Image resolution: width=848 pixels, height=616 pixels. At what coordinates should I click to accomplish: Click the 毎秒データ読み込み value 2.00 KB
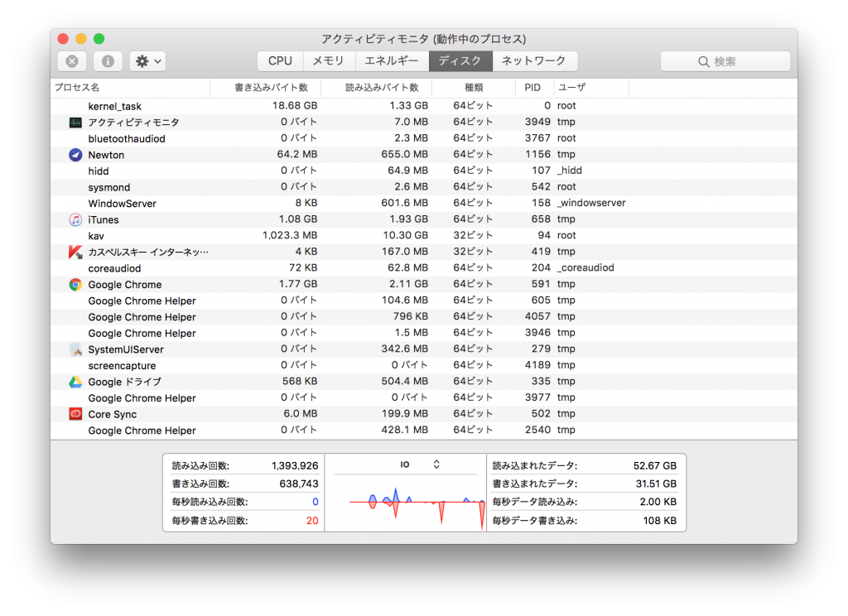(x=658, y=502)
